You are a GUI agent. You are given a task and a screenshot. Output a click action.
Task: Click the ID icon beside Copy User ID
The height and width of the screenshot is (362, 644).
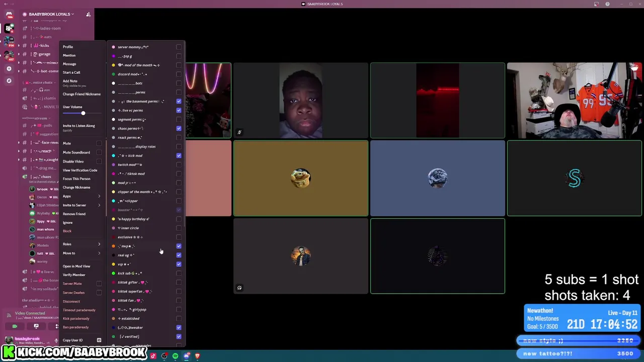click(99, 340)
